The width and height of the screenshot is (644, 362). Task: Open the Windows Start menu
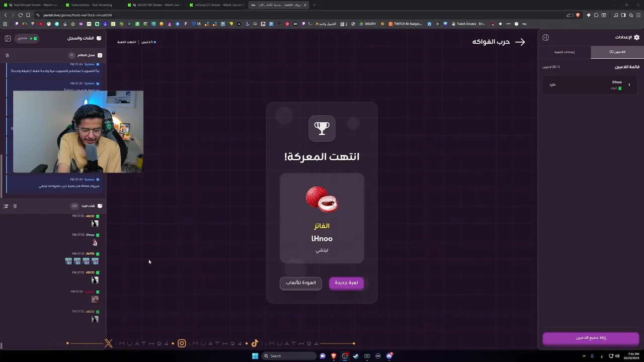[x=255, y=356]
